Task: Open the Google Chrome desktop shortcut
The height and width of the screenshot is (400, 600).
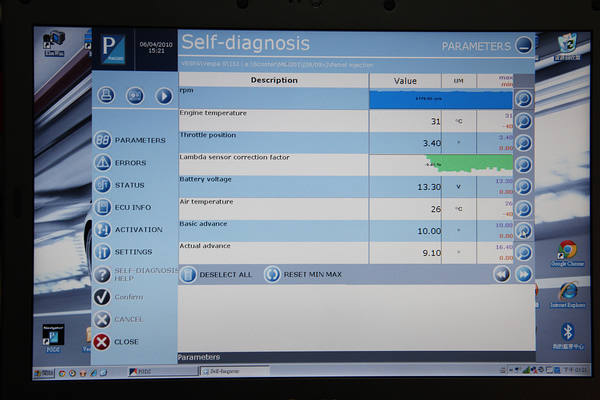Action: pyautogui.click(x=567, y=251)
